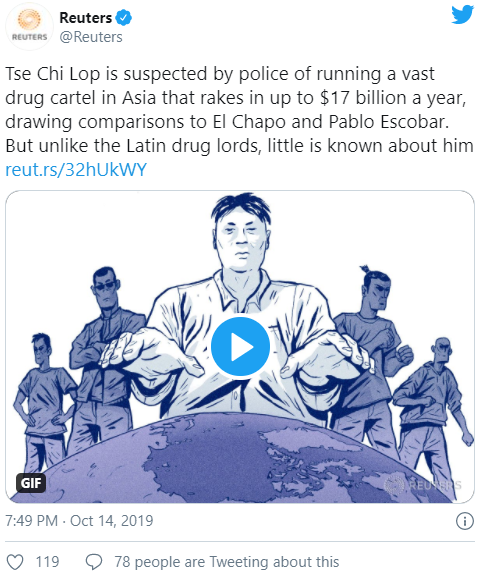Open the reut.rs/32hUkWY link

pyautogui.click(x=76, y=170)
